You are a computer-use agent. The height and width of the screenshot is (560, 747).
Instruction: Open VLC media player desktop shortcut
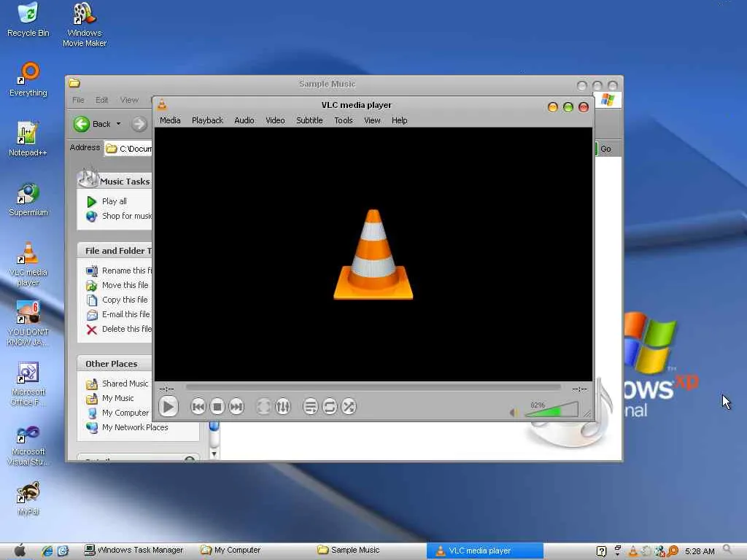click(x=28, y=264)
